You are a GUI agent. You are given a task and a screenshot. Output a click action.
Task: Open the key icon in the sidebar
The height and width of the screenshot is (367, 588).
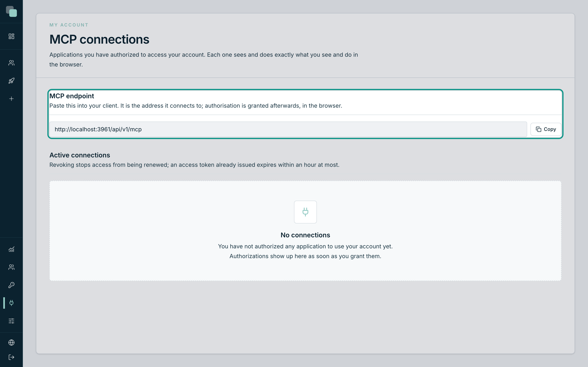11,285
